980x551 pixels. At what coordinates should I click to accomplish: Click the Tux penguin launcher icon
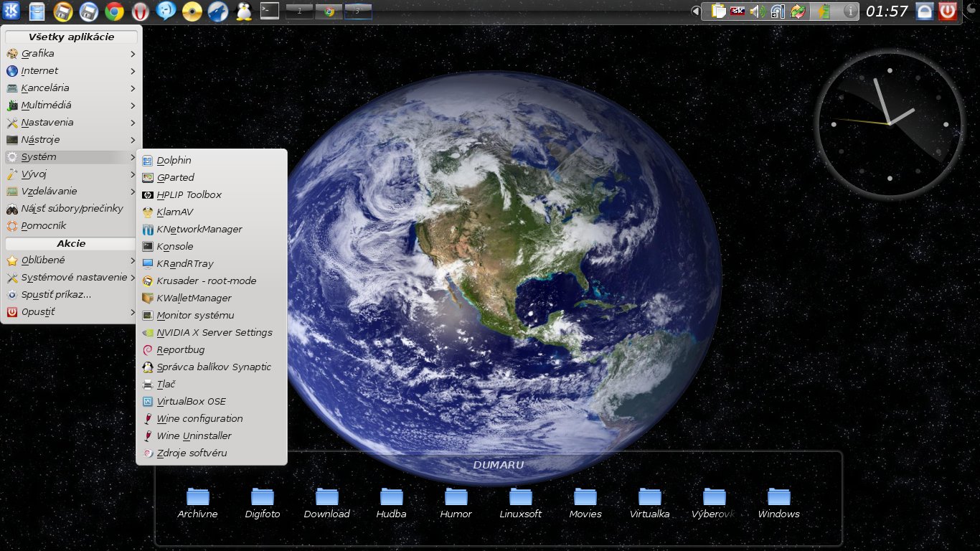click(x=244, y=11)
